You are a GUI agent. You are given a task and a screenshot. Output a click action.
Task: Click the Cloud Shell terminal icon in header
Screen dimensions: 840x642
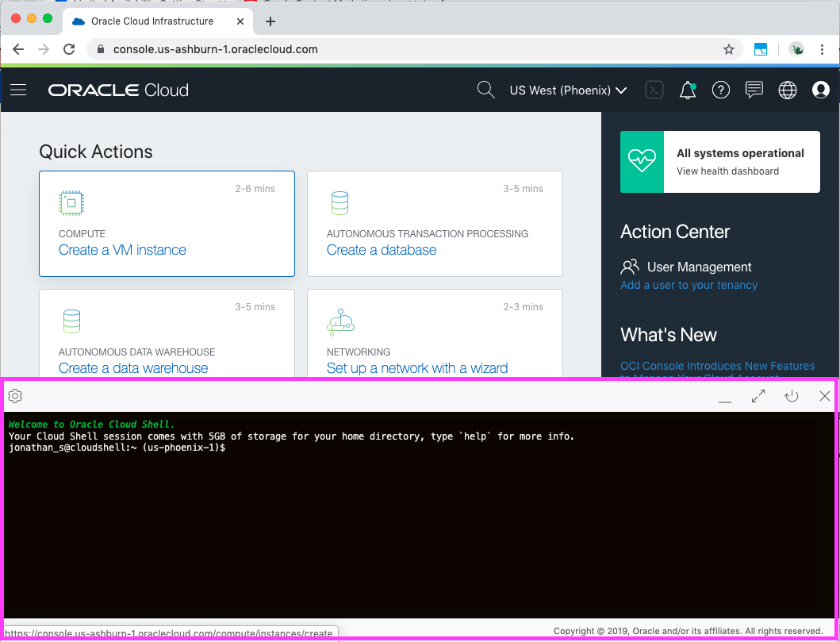click(654, 90)
